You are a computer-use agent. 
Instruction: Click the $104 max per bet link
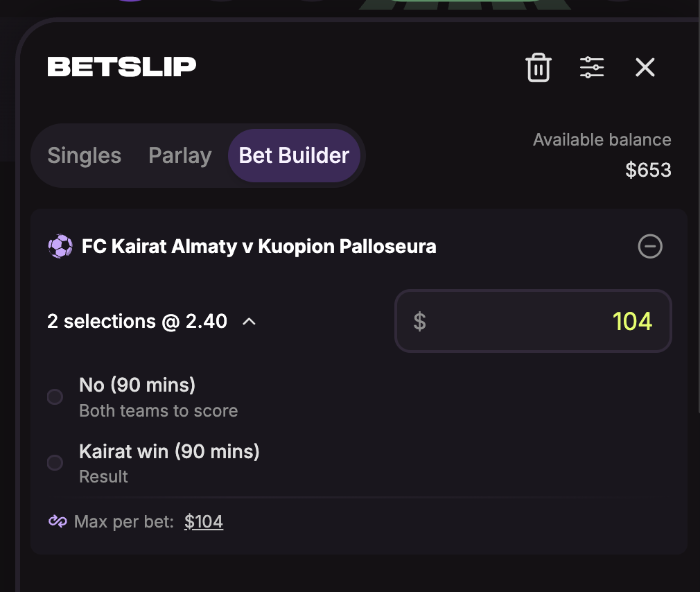pyautogui.click(x=204, y=521)
